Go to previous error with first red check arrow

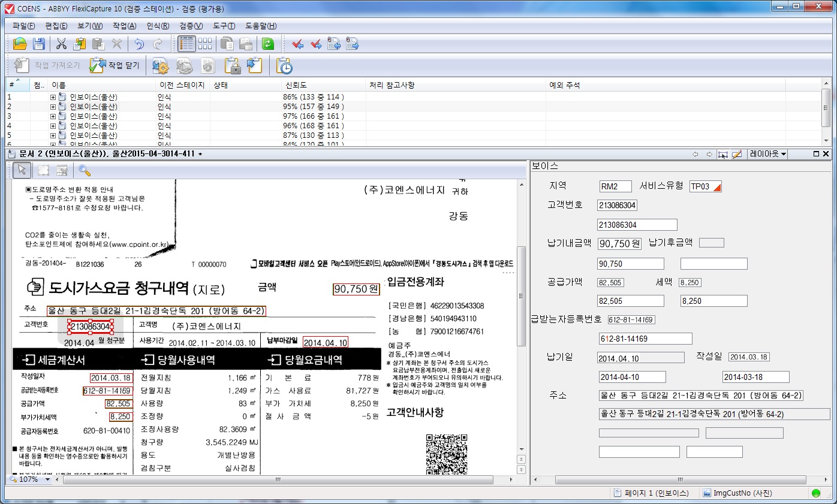297,43
